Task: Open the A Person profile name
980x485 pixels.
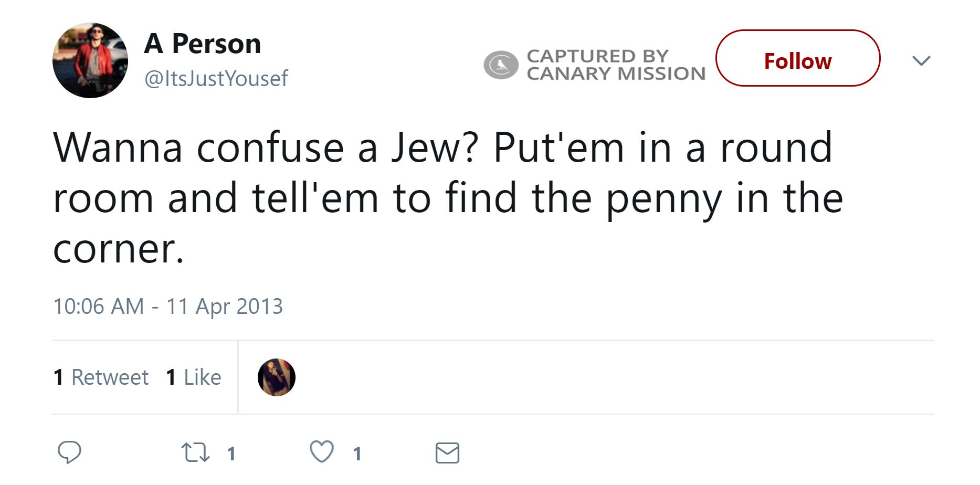Action: 203,43
